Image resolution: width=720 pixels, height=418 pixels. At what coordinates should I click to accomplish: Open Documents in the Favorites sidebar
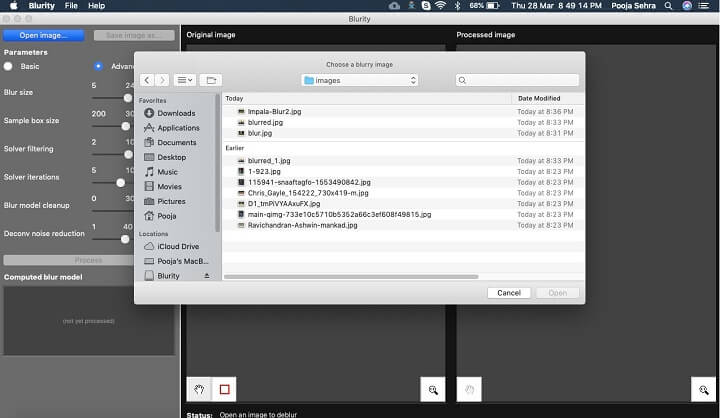pyautogui.click(x=176, y=143)
